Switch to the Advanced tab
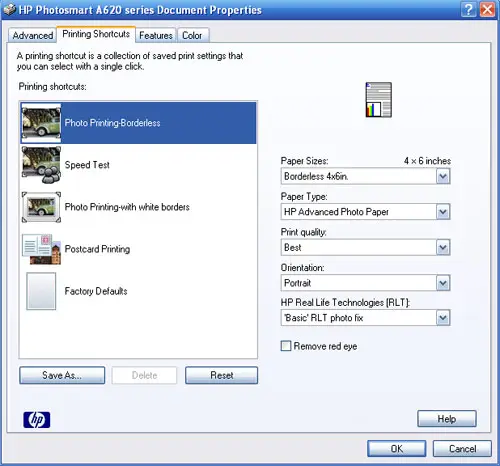This screenshot has width=500, height=466. coord(32,35)
